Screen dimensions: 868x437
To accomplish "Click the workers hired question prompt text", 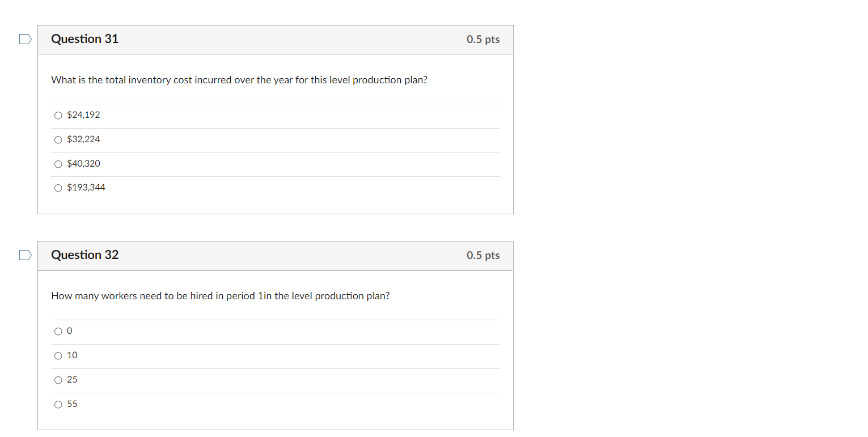I will (x=220, y=295).
